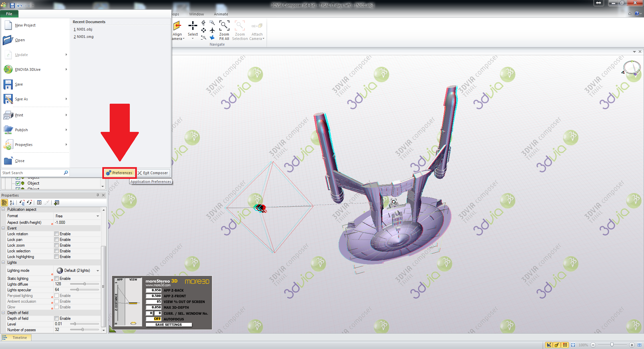644x349 pixels.
Task: Click the blue aircraft navigation icon
Action: point(212,38)
